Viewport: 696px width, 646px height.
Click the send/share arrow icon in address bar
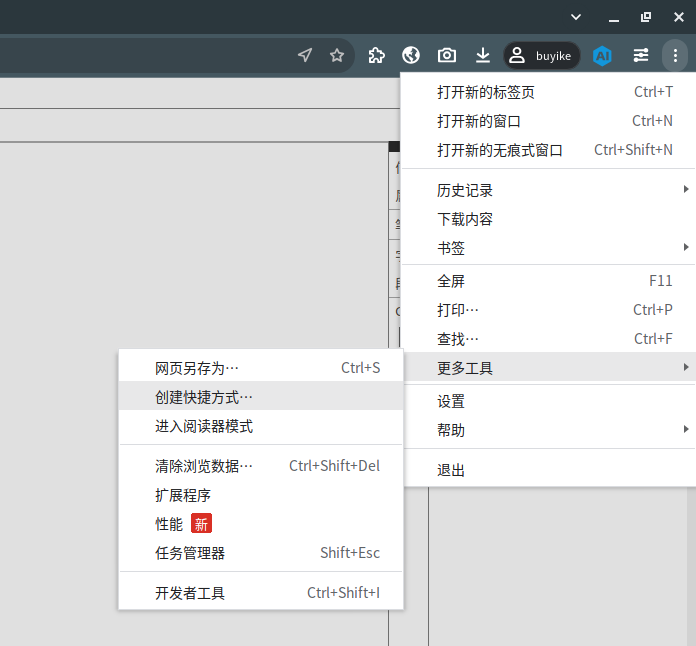point(305,55)
